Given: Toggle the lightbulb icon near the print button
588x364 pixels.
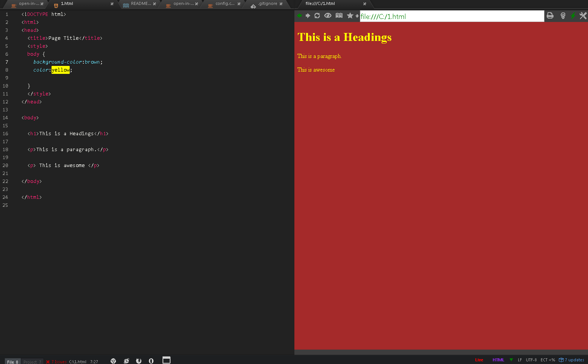Looking at the screenshot, I should tap(563, 16).
